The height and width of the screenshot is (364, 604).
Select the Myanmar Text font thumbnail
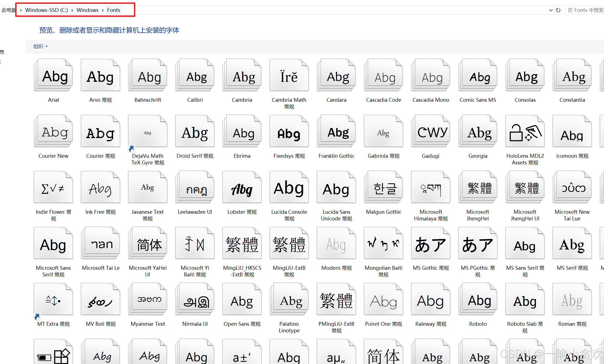point(148,299)
